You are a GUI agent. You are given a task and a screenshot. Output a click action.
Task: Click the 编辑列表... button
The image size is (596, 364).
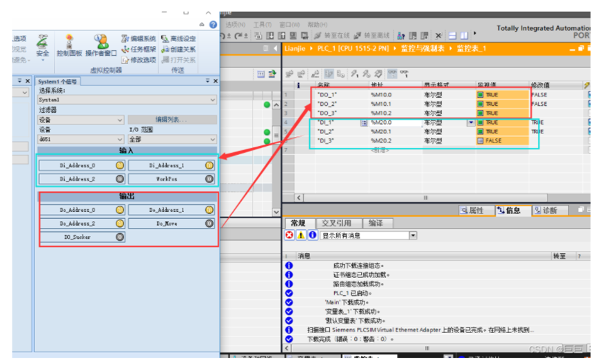172,120
